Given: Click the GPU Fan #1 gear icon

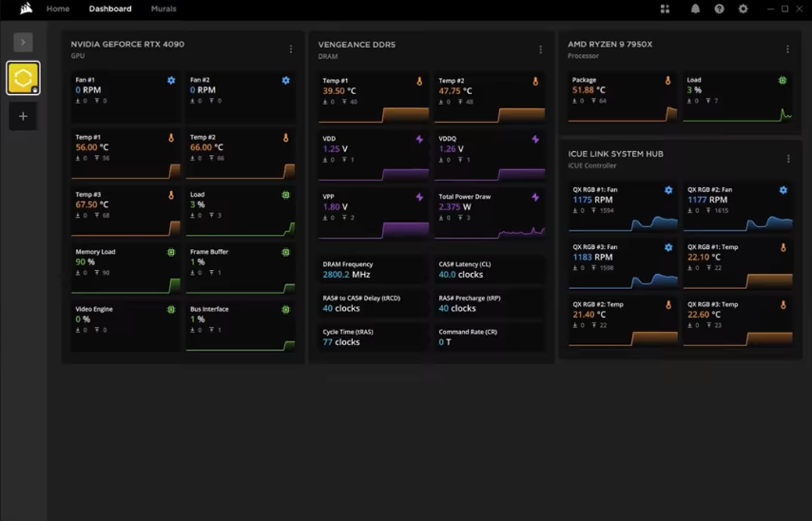Looking at the screenshot, I should pos(171,80).
